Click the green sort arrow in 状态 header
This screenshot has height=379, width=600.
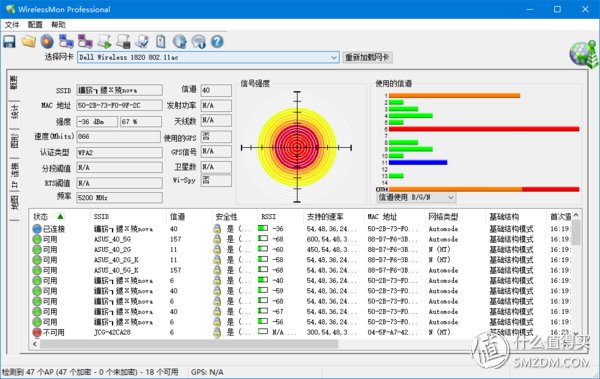[60, 217]
